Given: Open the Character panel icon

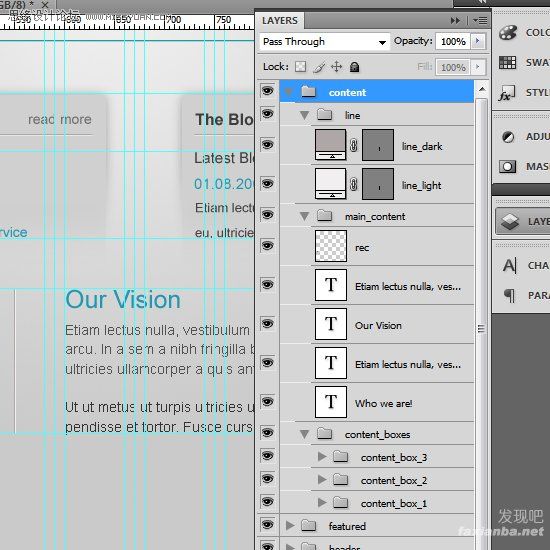Looking at the screenshot, I should pos(509,266).
